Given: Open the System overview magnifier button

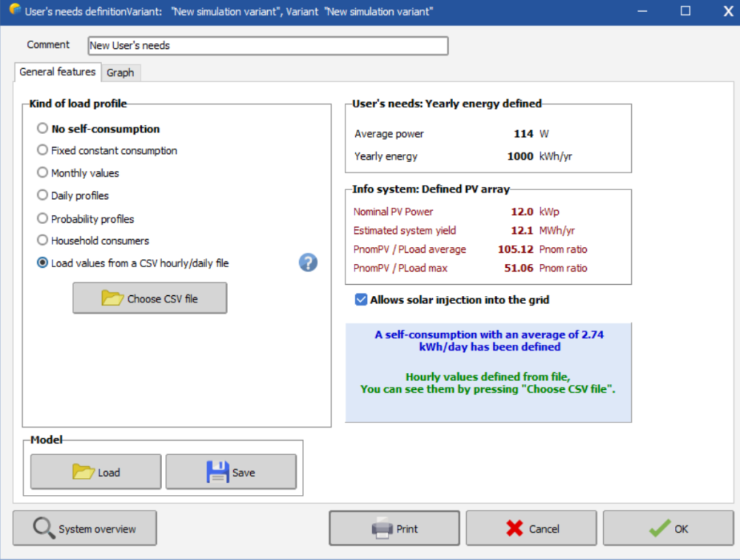Looking at the screenshot, I should tap(84, 529).
